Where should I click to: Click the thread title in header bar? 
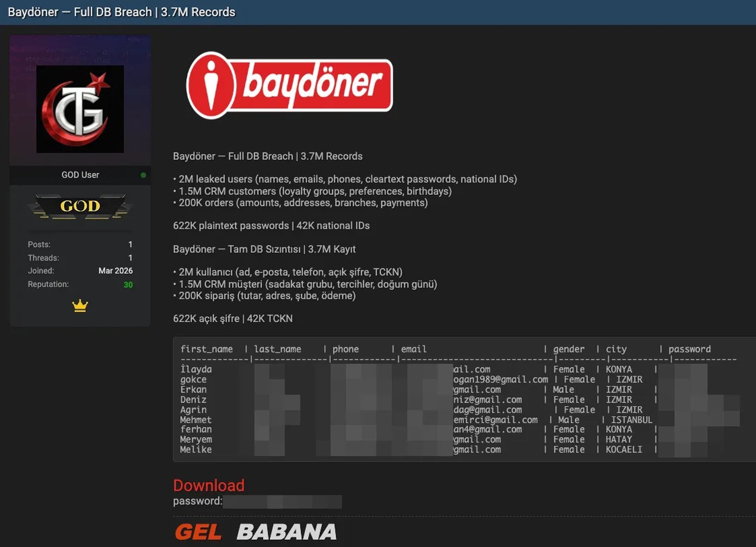tap(121, 12)
